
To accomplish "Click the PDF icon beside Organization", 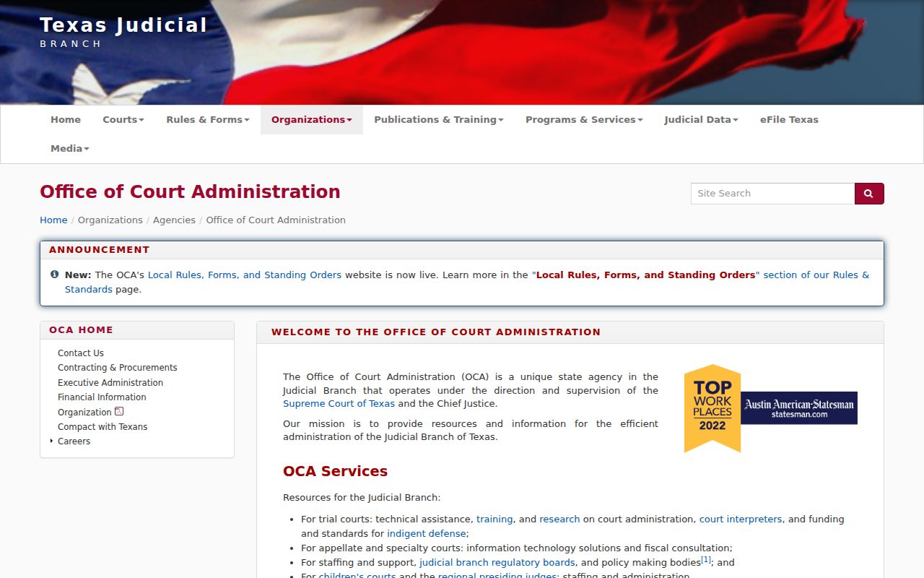I will [x=119, y=411].
